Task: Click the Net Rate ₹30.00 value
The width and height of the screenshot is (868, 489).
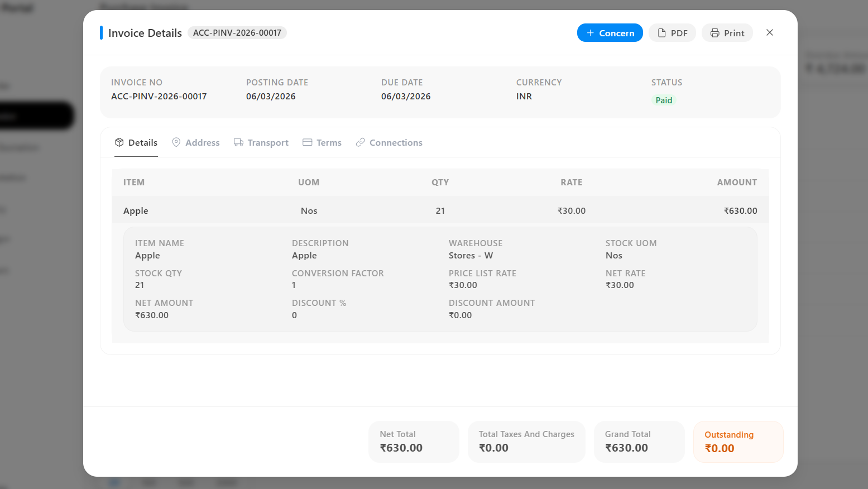Action: coord(620,285)
